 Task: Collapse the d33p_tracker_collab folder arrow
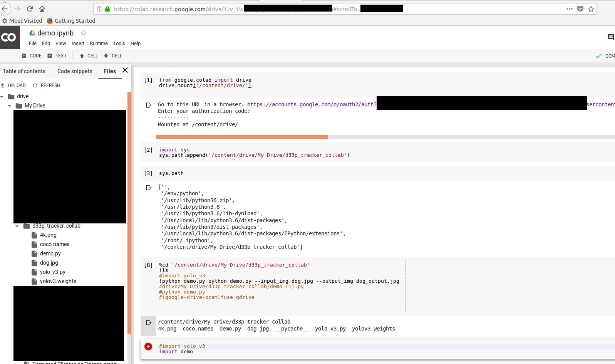click(17, 226)
